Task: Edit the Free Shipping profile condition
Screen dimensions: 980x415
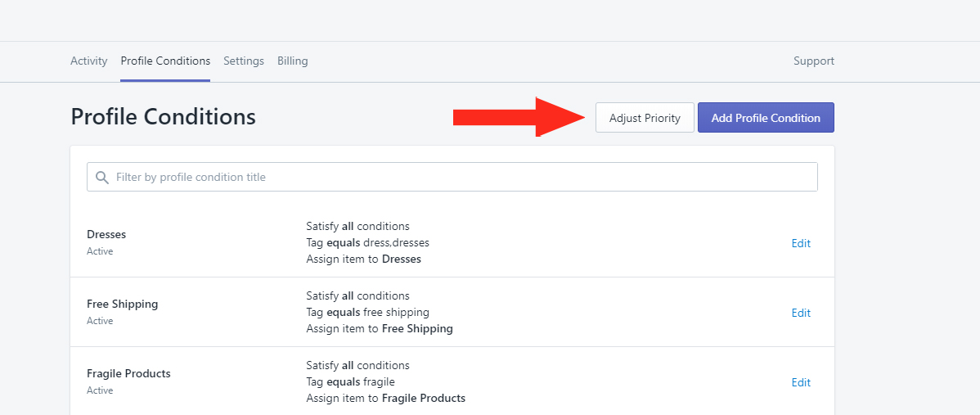Action: pyautogui.click(x=801, y=313)
